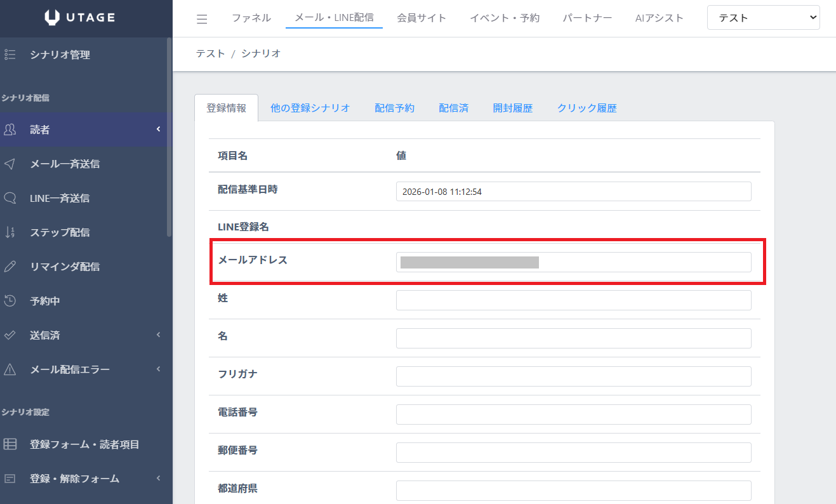
Task: Click the リマインダ配信 pencil icon
Action: (10, 267)
